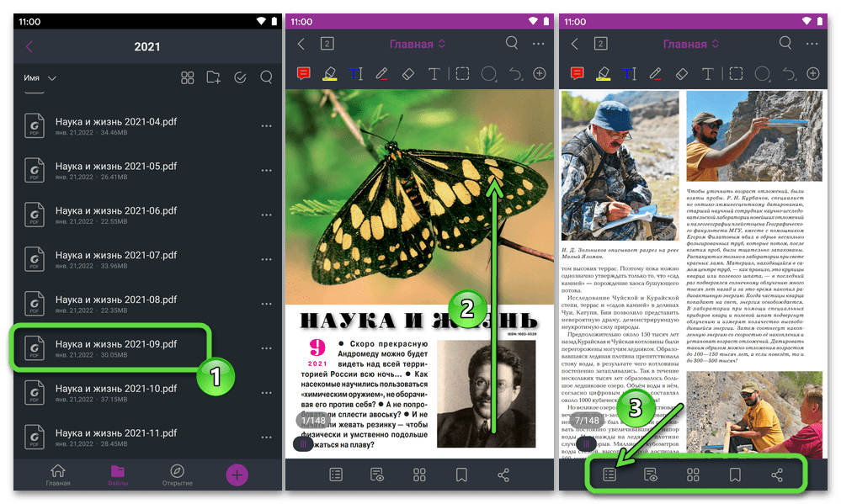Open outline list in page 7 bottom bar
841x504 pixels.
tap(609, 475)
